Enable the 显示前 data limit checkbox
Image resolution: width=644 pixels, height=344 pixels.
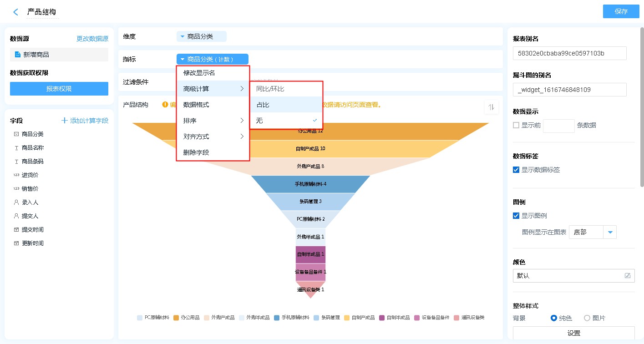[x=516, y=126]
